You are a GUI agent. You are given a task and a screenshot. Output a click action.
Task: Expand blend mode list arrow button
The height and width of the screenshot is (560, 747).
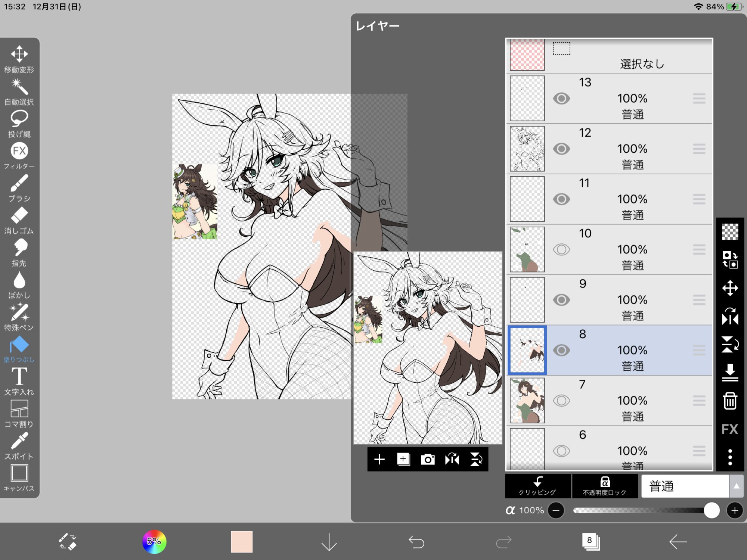pyautogui.click(x=736, y=486)
